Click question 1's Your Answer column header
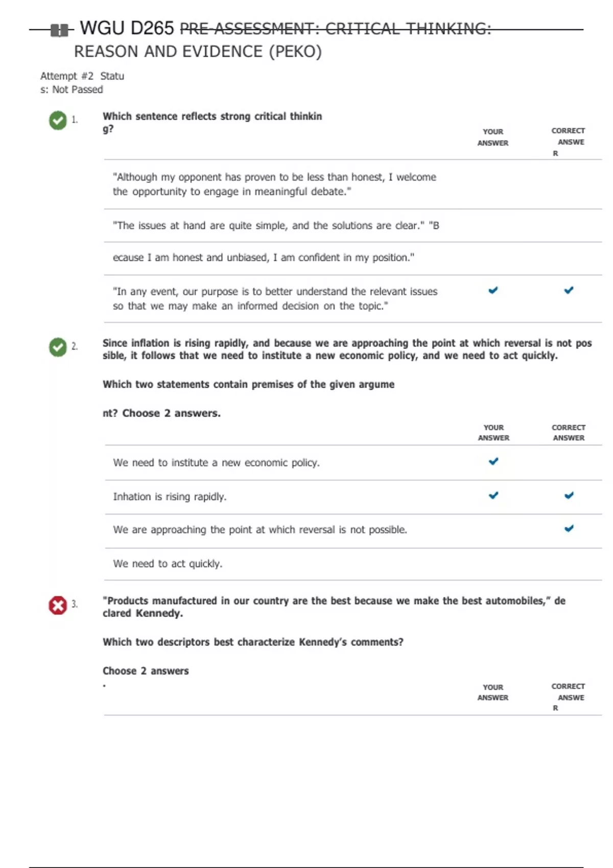The image size is (613, 868). pyautogui.click(x=493, y=137)
